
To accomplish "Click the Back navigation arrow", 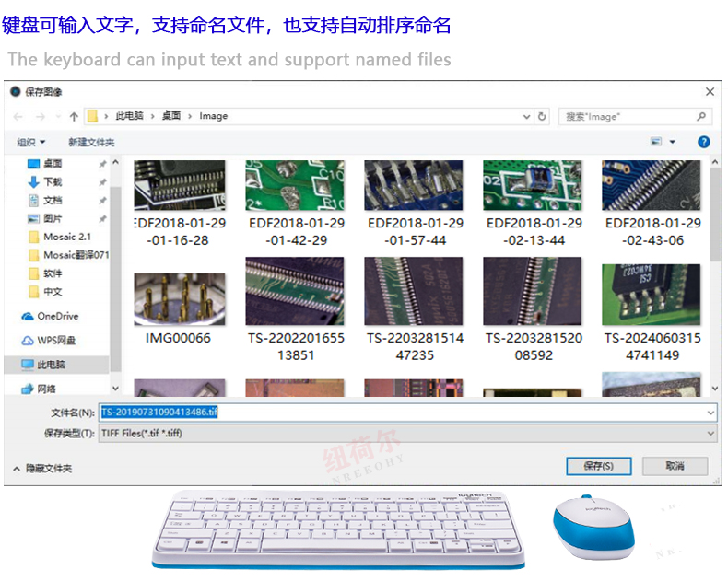I will point(18,117).
